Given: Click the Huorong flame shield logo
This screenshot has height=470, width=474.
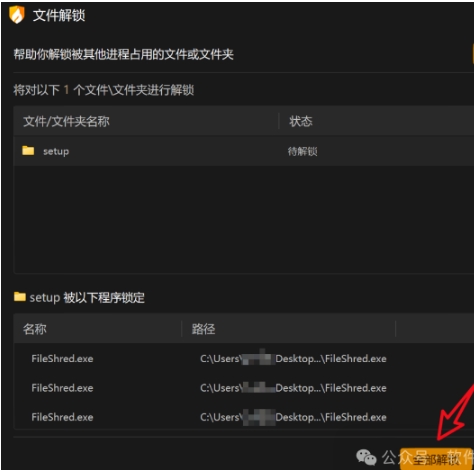Looking at the screenshot, I should pos(17,15).
